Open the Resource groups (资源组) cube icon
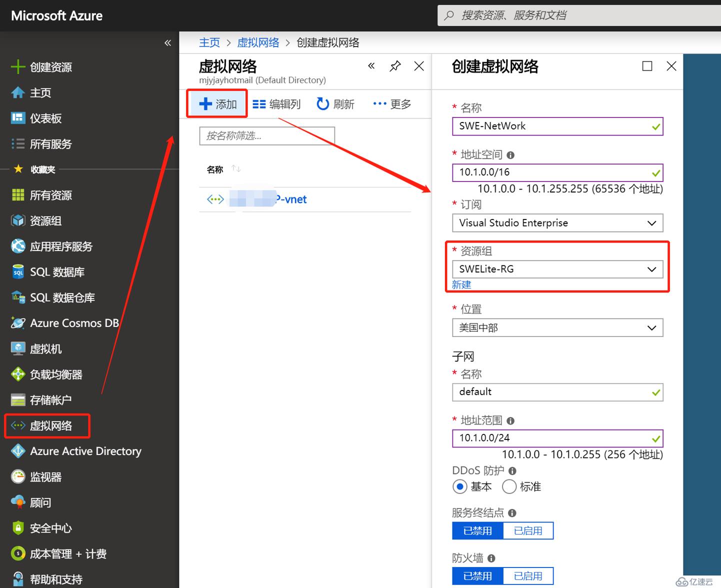 (x=18, y=220)
